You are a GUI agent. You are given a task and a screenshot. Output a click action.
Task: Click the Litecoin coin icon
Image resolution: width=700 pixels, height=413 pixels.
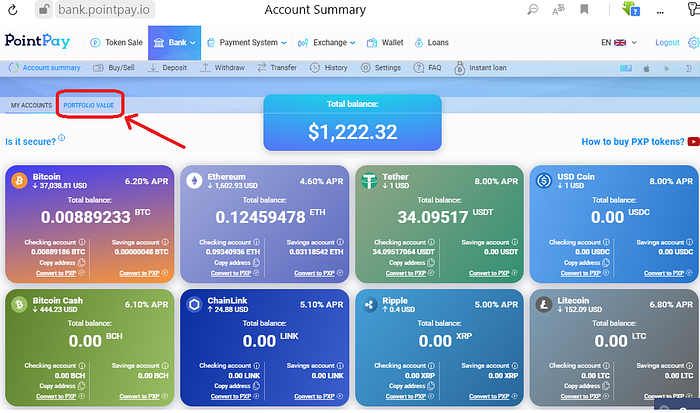click(x=544, y=305)
